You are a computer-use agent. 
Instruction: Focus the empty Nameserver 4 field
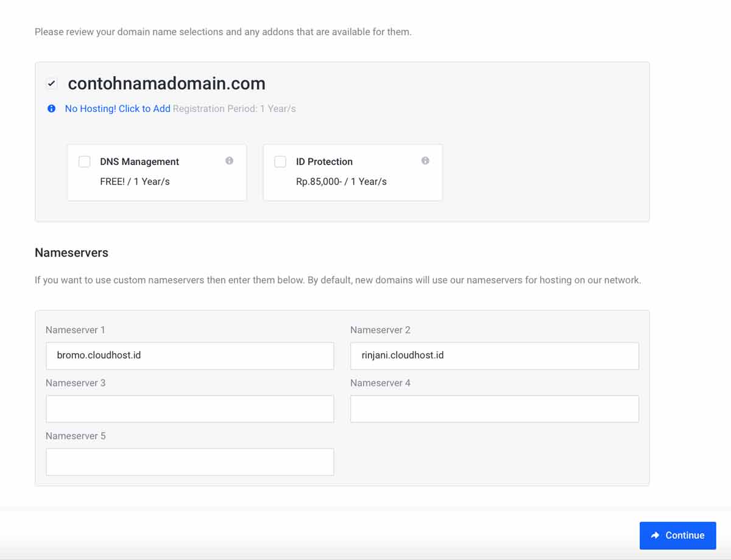[495, 408]
